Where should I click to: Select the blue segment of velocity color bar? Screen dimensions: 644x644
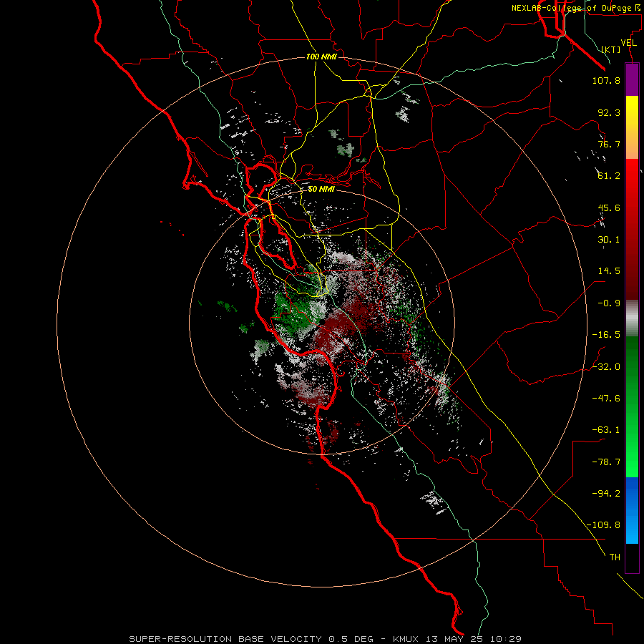[632, 510]
